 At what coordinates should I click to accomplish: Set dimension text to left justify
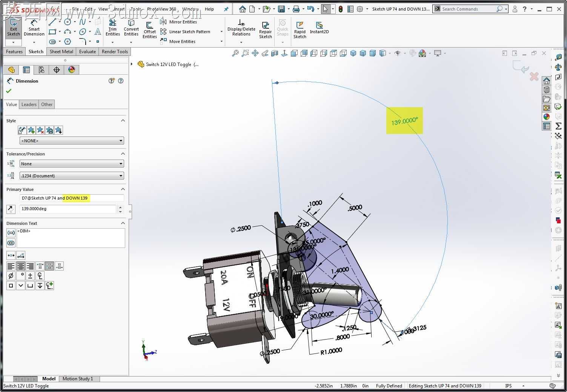click(x=11, y=266)
